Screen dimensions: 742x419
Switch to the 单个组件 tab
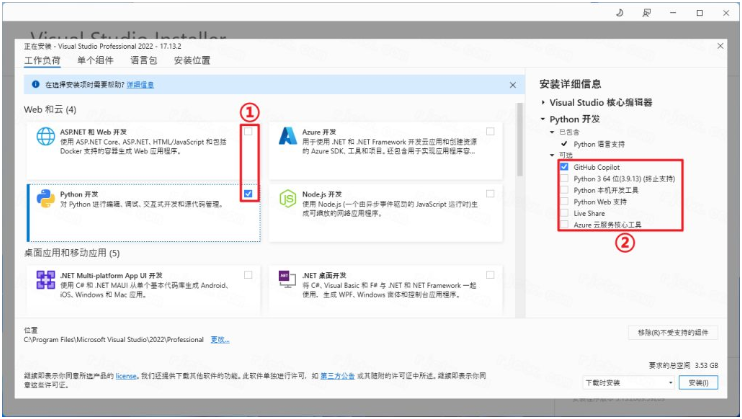coord(95,60)
